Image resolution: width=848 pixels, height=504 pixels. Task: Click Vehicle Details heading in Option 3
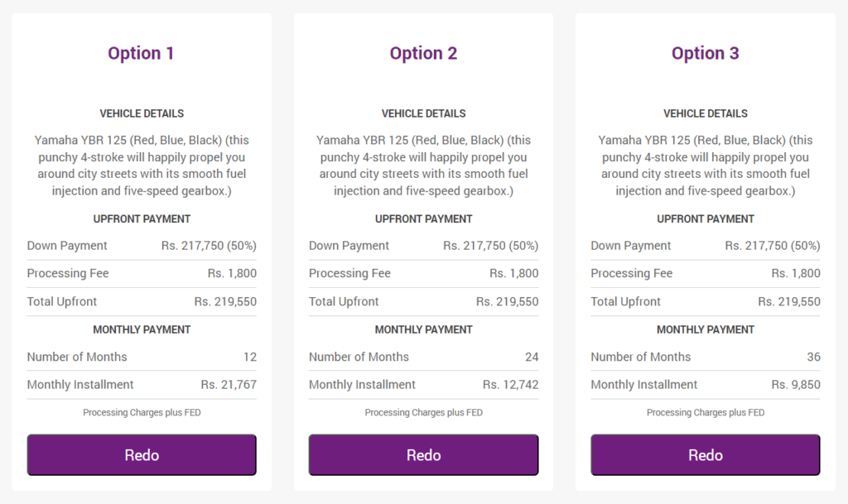tap(706, 113)
